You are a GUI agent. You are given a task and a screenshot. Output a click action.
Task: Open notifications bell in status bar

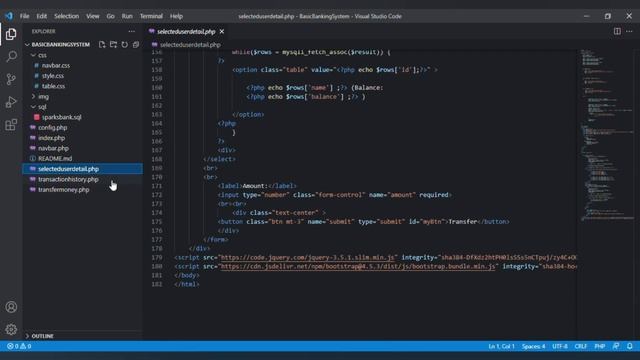[630, 346]
